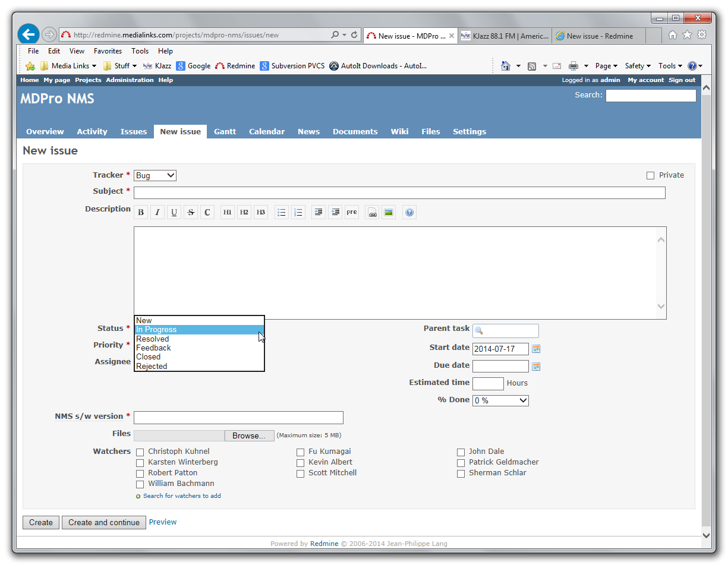Select 'In Progress' status option
Viewport: 728px width, 565px height.
[200, 330]
